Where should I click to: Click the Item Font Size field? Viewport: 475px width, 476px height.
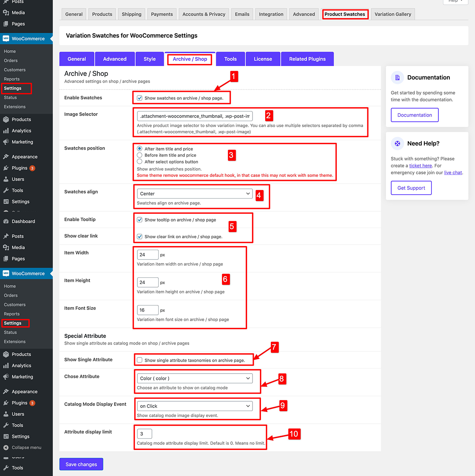coord(148,310)
